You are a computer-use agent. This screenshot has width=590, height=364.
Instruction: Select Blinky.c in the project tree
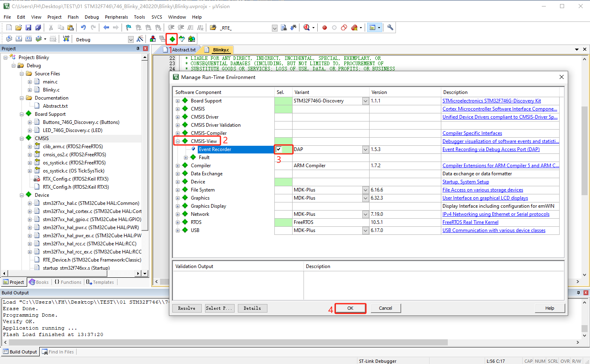(x=51, y=90)
